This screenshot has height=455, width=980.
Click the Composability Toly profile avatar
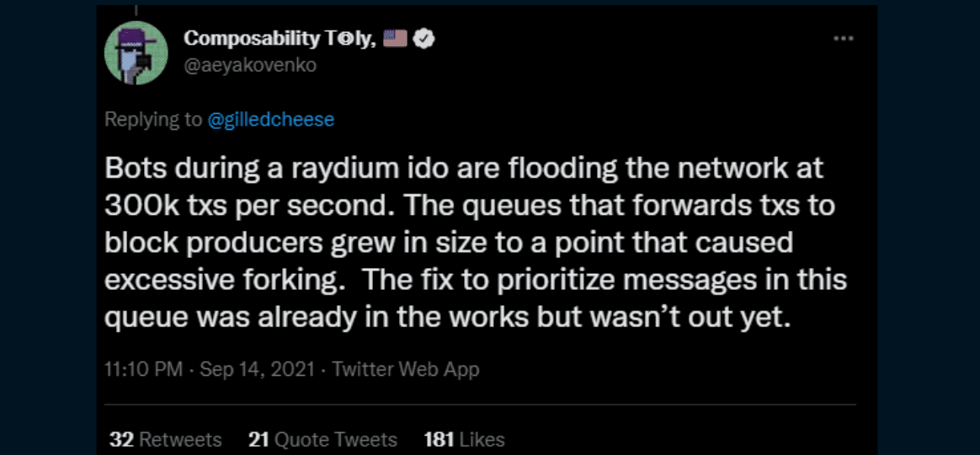click(132, 52)
